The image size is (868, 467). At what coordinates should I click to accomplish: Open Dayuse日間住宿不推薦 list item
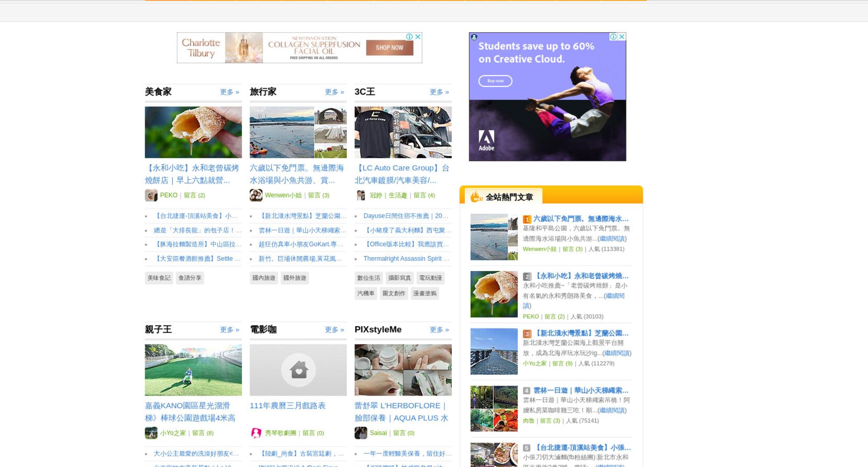click(x=406, y=216)
